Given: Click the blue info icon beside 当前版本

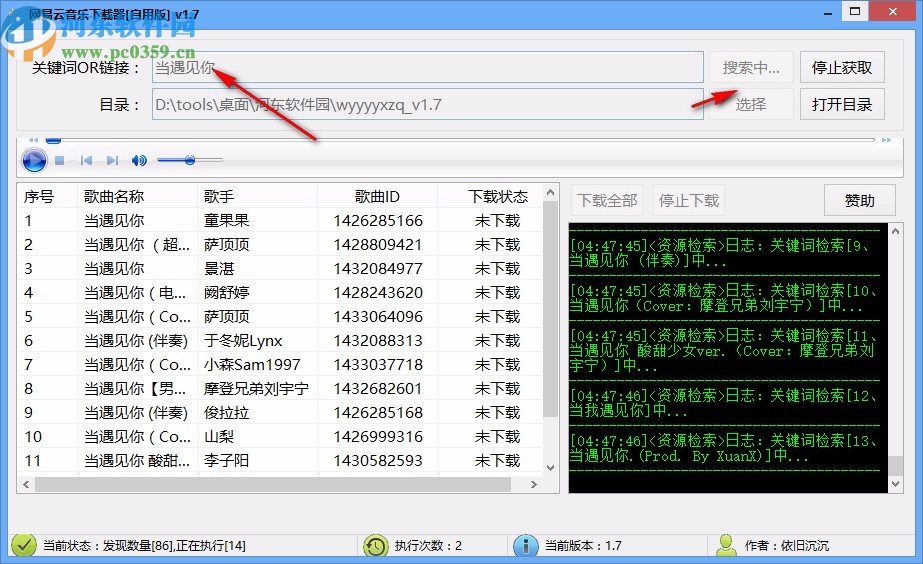Looking at the screenshot, I should coord(526,546).
